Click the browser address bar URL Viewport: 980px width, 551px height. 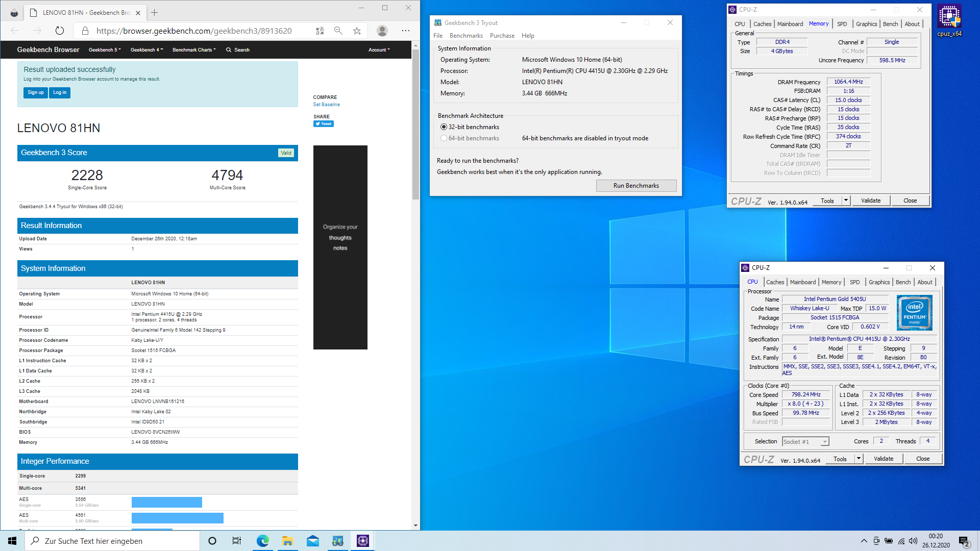194,31
